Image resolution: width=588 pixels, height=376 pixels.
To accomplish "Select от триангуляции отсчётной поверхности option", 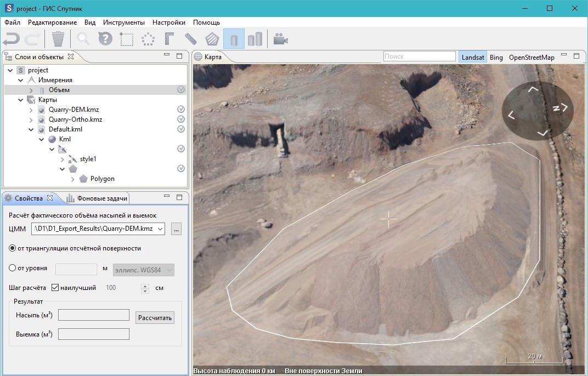I will [x=13, y=248].
